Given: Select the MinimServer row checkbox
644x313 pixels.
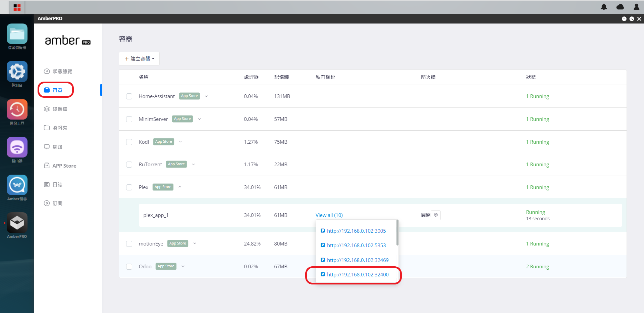Looking at the screenshot, I should [x=129, y=119].
